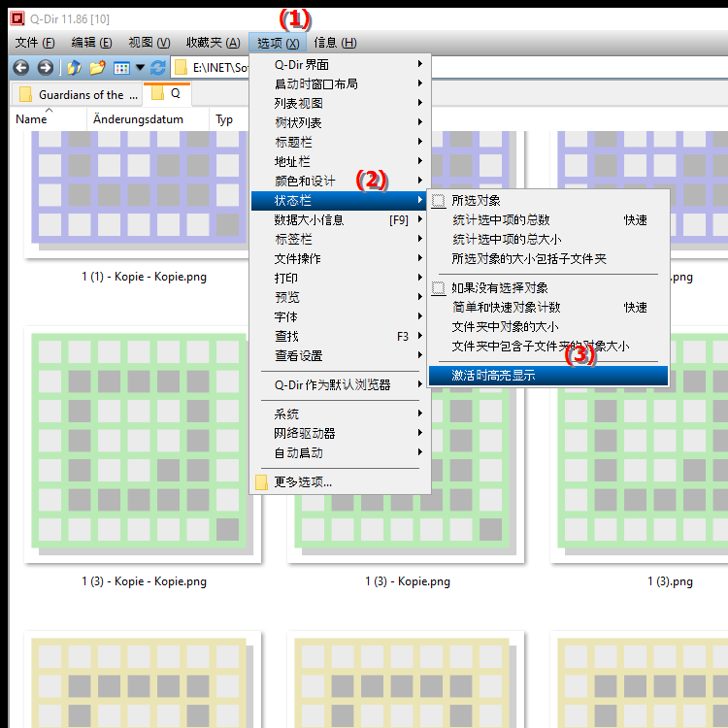Expand the 启动时窗口布局 submenu
The image size is (728, 728).
(x=341, y=83)
